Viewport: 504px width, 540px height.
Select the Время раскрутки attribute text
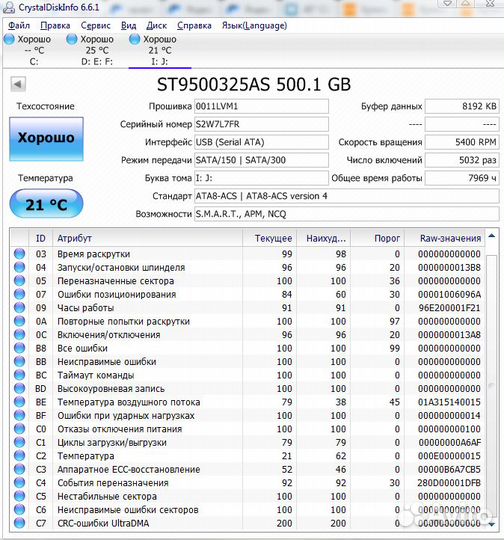tap(94, 254)
